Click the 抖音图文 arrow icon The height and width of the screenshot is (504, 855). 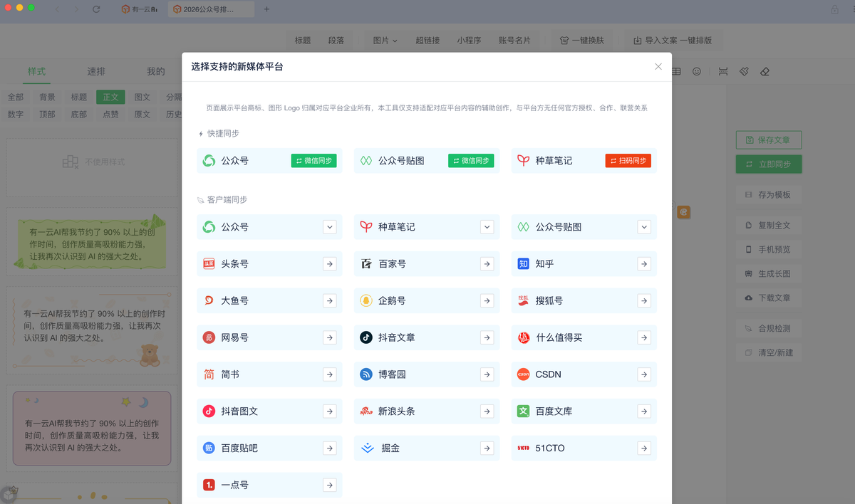tap(330, 411)
